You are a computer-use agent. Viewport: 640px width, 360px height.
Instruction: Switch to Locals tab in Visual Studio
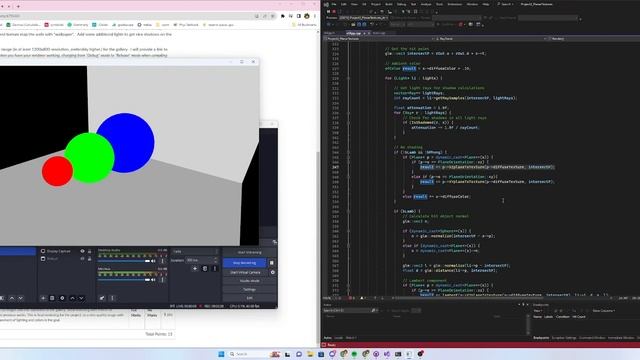(338, 338)
